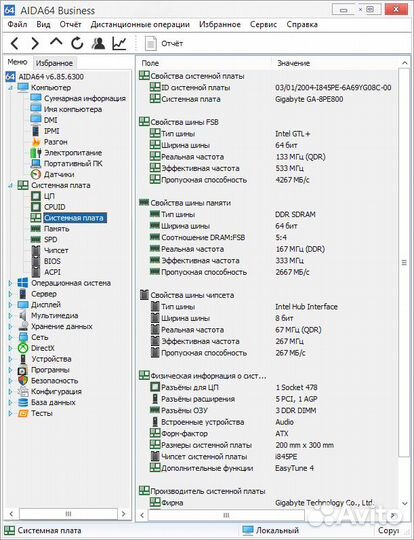This screenshot has width=414, height=540.
Task: Expand the Устройства tree node
Action: pyautogui.click(x=10, y=359)
